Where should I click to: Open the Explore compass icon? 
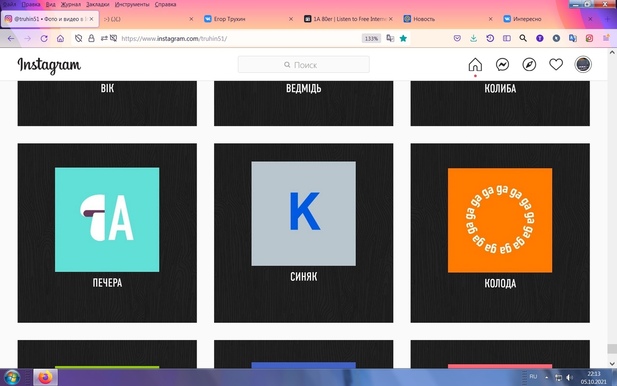(x=529, y=65)
